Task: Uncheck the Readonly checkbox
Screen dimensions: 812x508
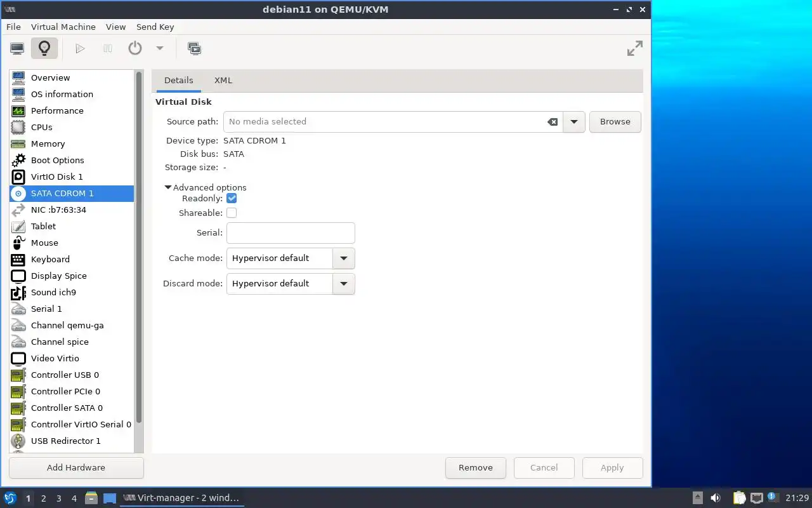Action: pos(232,198)
